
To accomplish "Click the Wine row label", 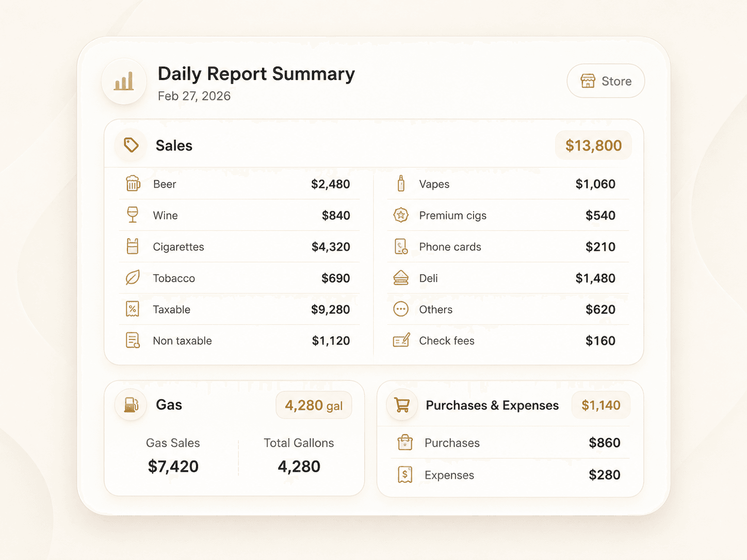I will coord(165,216).
